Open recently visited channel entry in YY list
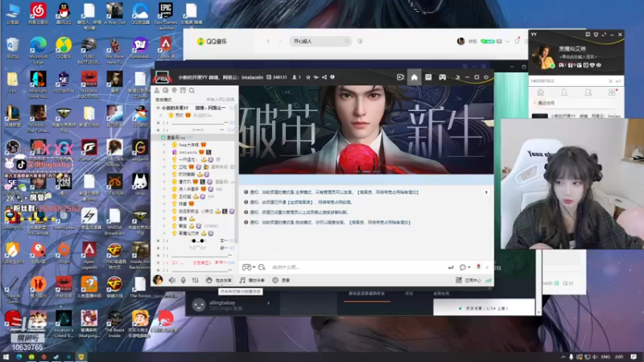 coord(577,116)
